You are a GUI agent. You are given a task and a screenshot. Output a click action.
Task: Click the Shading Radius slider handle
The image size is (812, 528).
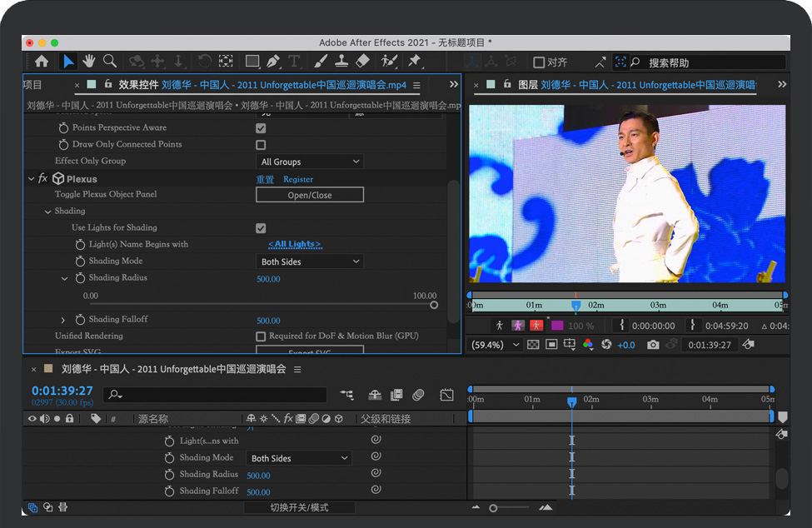coord(434,305)
